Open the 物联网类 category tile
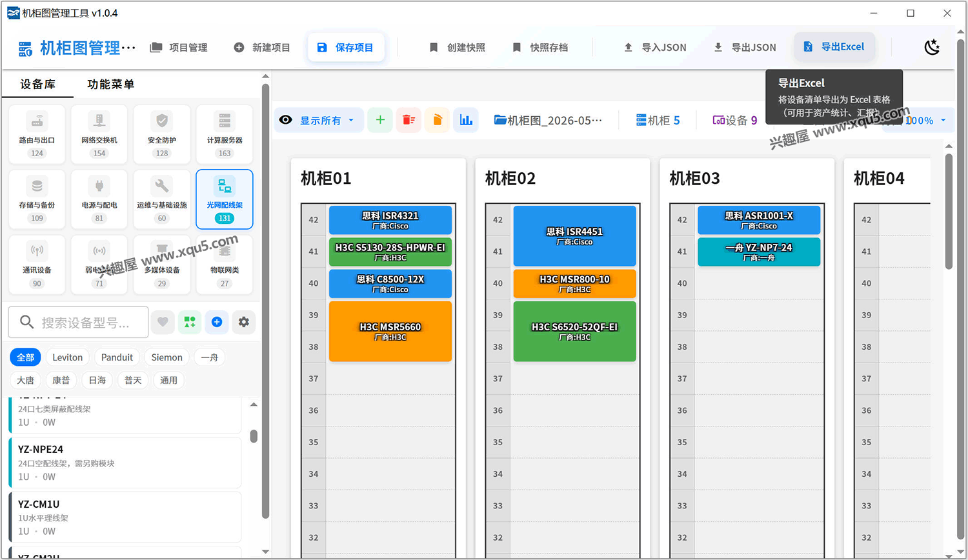The width and height of the screenshot is (968, 560). (x=225, y=265)
